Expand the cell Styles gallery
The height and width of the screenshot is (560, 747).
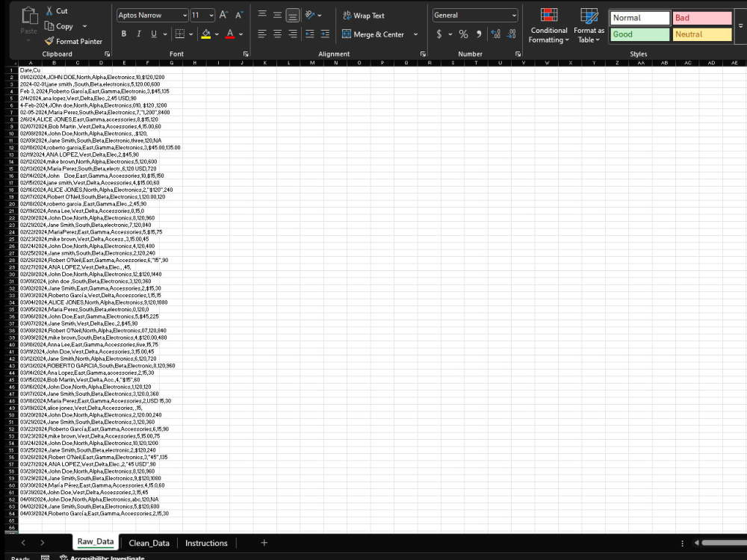tap(740, 26)
